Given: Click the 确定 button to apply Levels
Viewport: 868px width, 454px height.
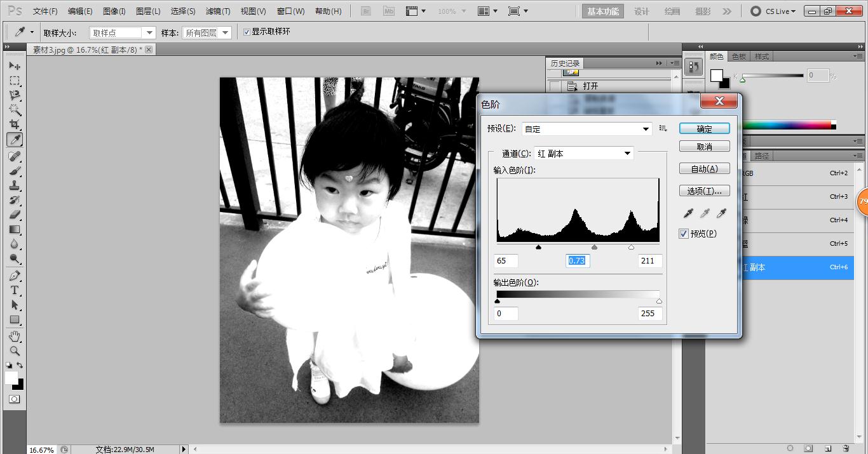Looking at the screenshot, I should coord(703,128).
